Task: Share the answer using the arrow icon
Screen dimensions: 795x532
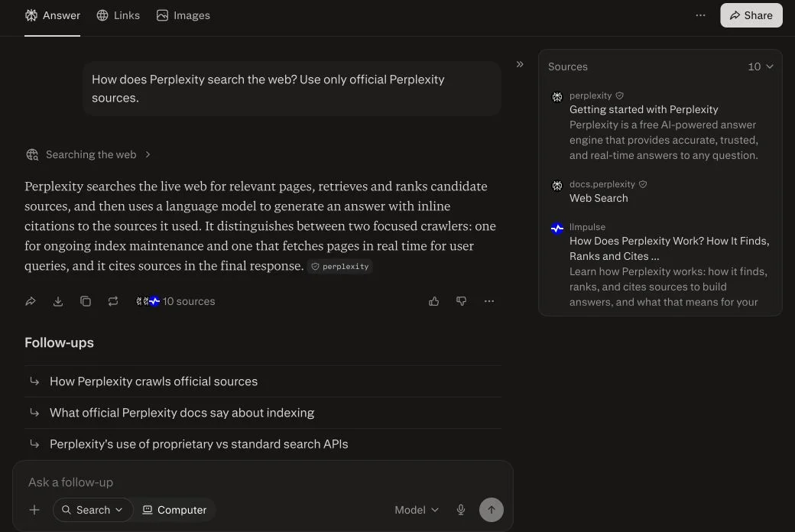Action: [31, 301]
